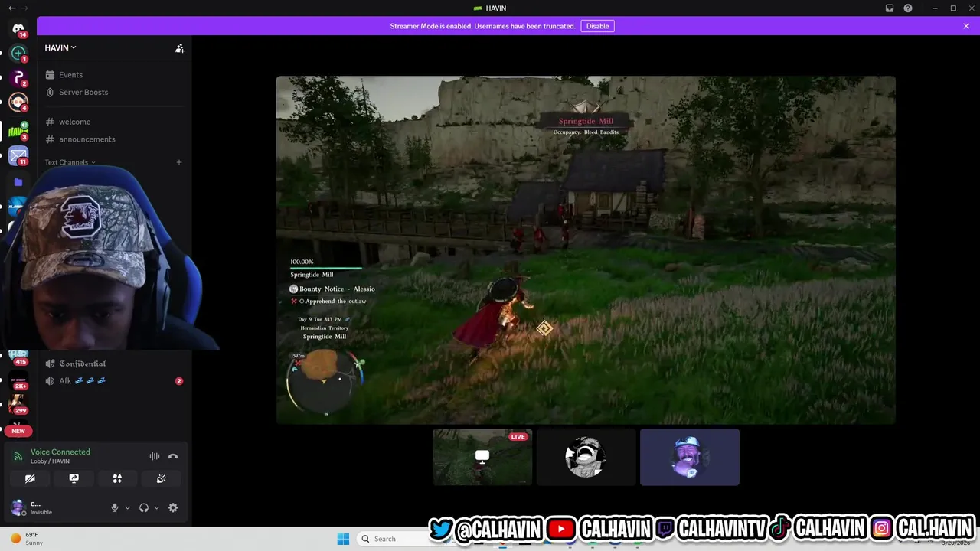Click plus to create a text channel

coord(179,162)
